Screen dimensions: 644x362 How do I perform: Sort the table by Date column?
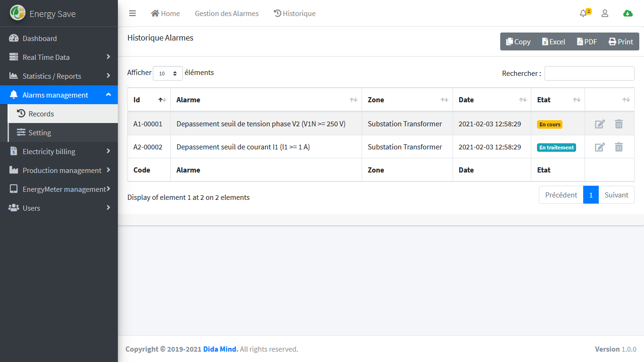tap(491, 100)
